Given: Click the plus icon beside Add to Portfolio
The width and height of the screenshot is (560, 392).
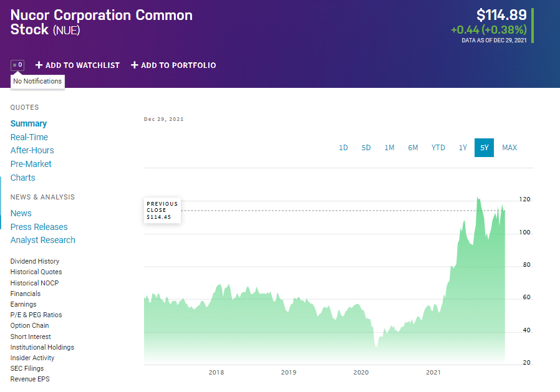Looking at the screenshot, I should point(134,65).
